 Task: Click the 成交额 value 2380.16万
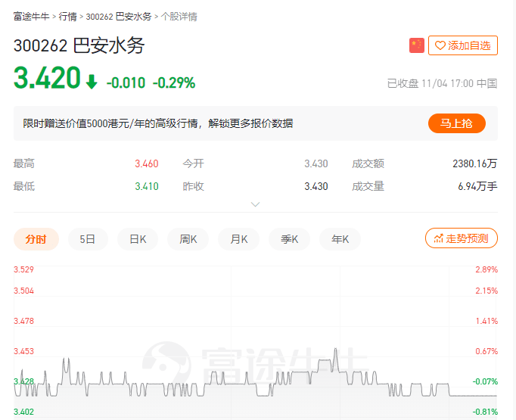475,163
